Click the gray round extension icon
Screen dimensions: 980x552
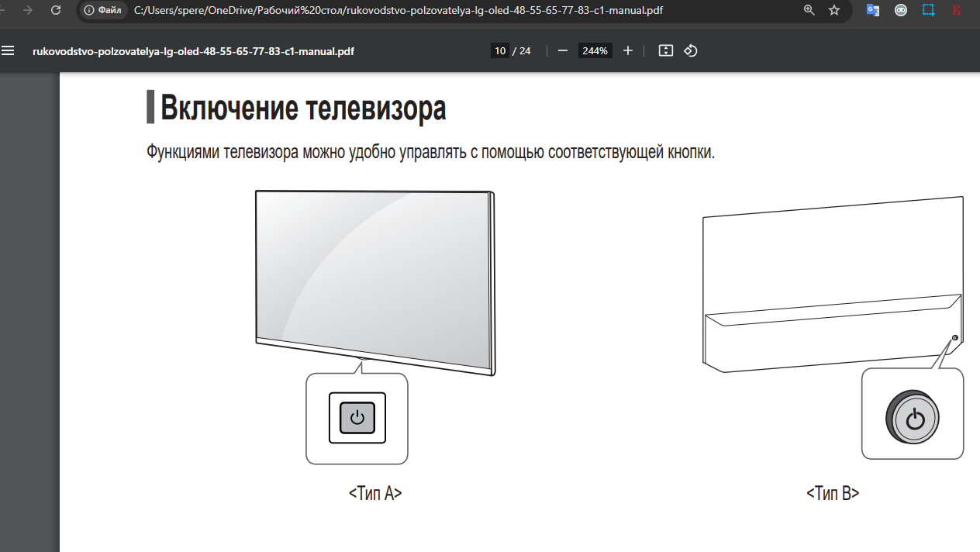click(901, 11)
